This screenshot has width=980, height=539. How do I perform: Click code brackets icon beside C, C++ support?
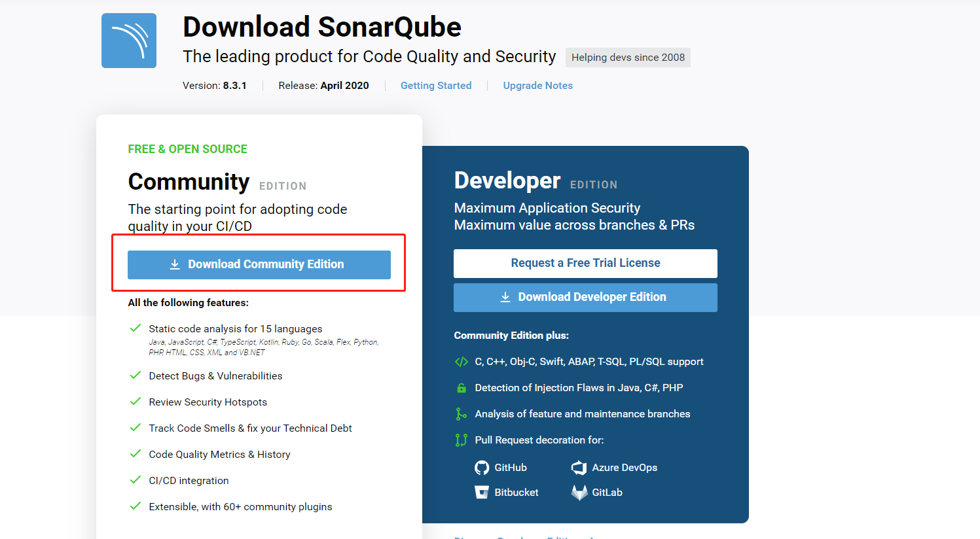(x=462, y=362)
